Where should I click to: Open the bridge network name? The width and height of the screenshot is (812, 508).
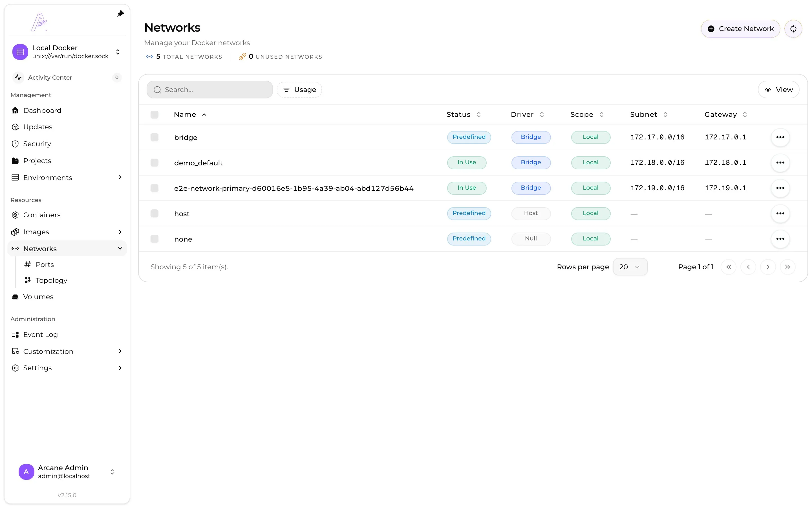(x=186, y=137)
